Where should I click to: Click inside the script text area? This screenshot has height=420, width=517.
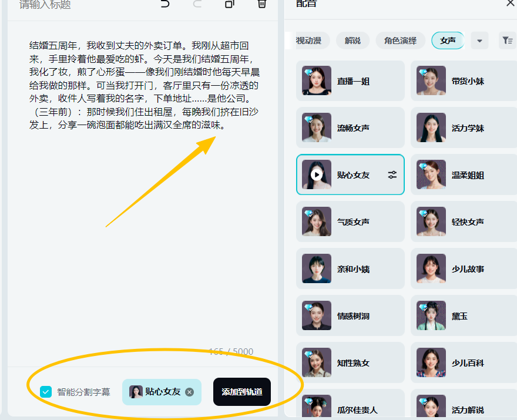[141, 235]
